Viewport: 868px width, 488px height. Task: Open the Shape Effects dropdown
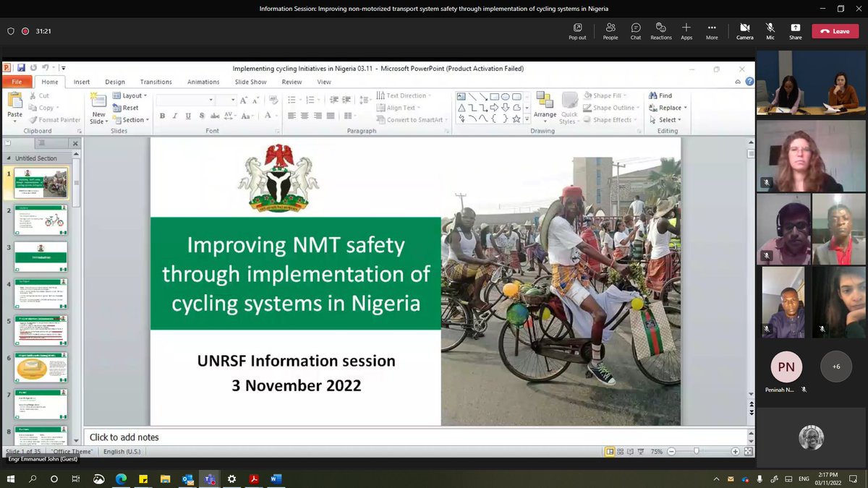click(x=610, y=120)
